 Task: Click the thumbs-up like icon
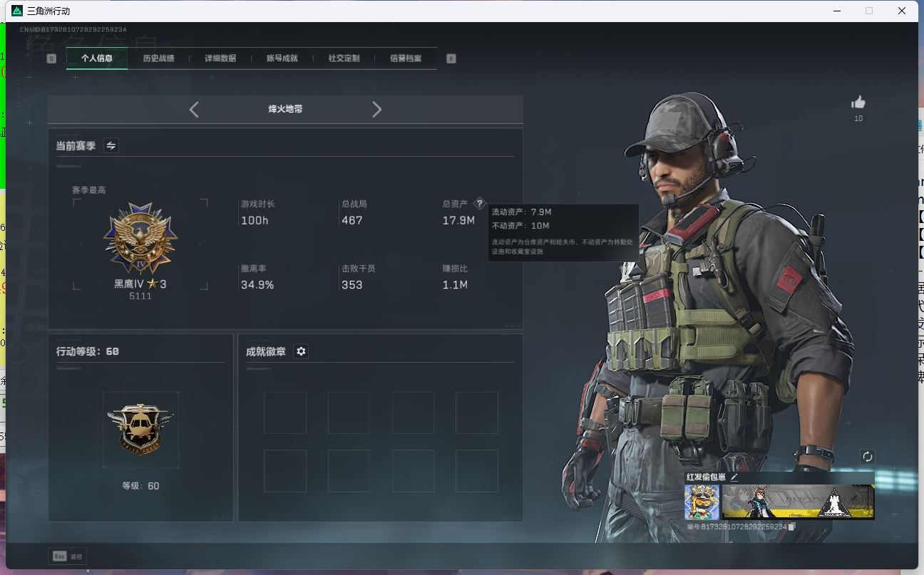[x=858, y=103]
